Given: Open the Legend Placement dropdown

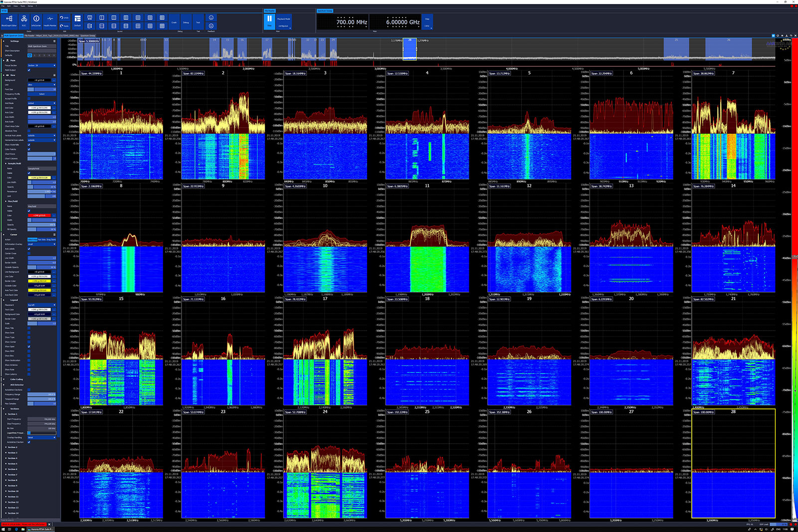Looking at the screenshot, I should 42,305.
